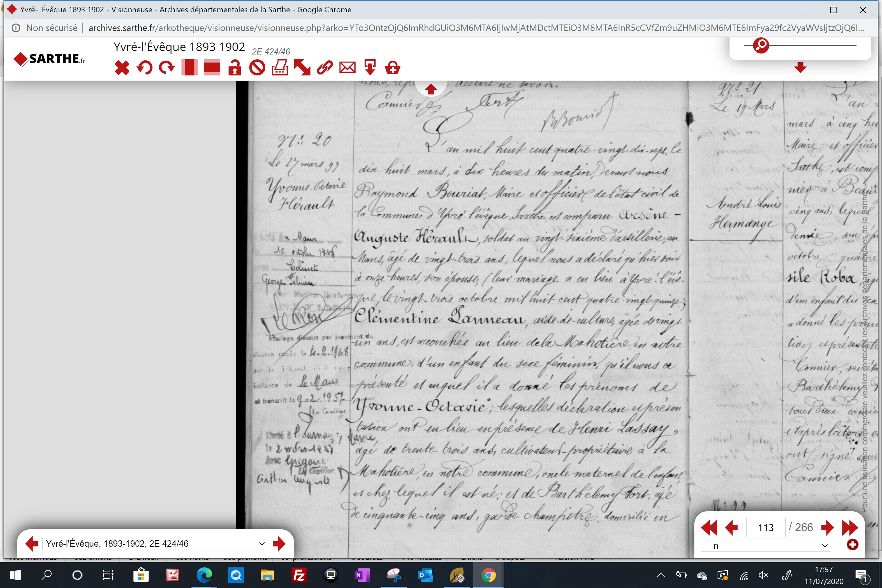Rotate the image counter-clockwise

144,68
